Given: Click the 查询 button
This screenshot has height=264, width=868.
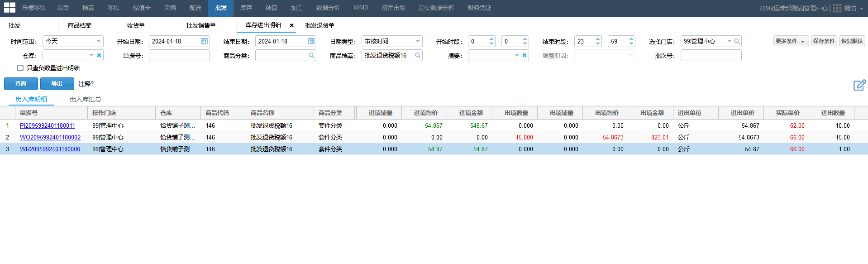Looking at the screenshot, I should [21, 84].
